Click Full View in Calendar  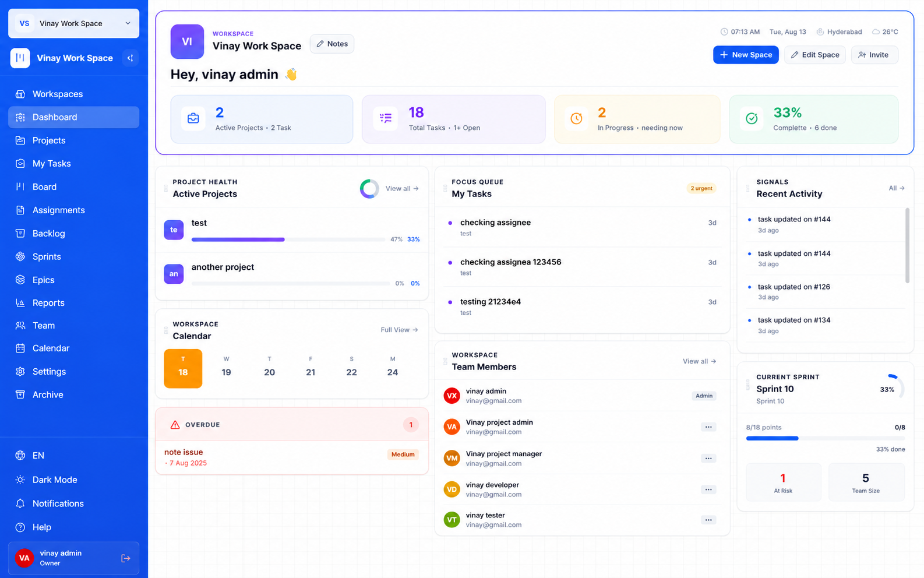400,330
